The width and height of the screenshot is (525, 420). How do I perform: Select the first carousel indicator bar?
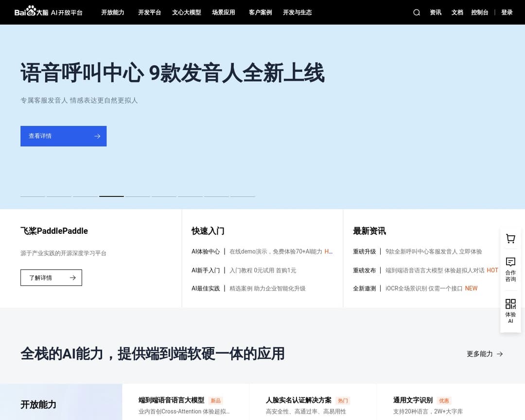[33, 196]
